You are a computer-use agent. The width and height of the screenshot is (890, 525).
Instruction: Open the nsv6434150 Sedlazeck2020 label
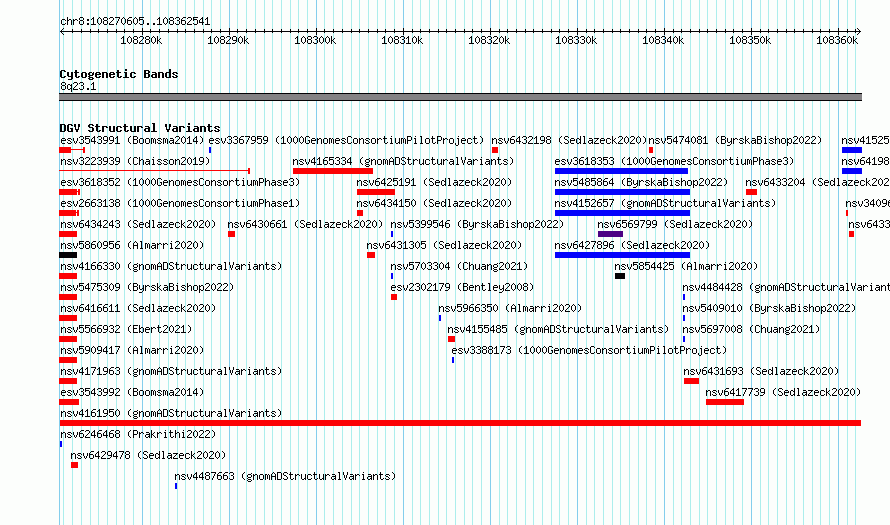[x=434, y=203]
